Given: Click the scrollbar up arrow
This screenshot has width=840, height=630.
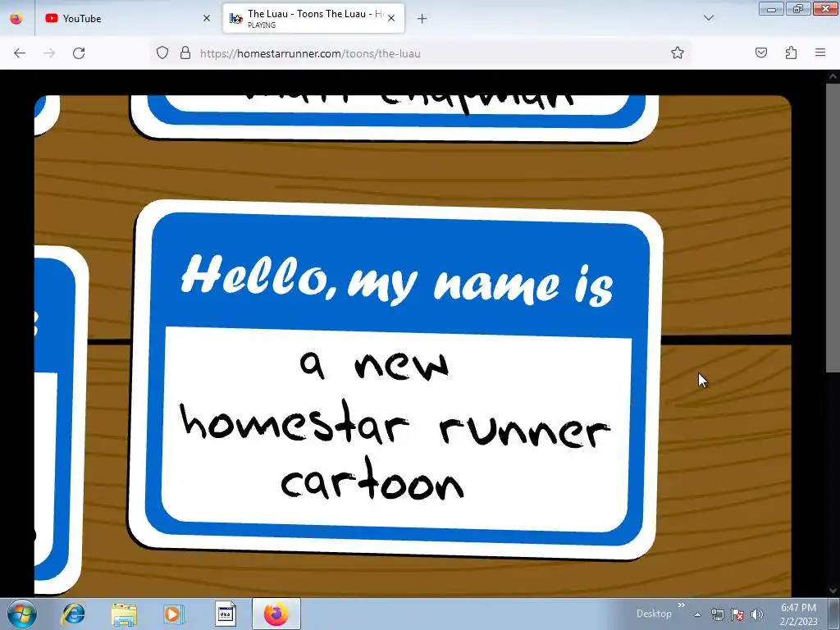Looking at the screenshot, I should (x=833, y=76).
